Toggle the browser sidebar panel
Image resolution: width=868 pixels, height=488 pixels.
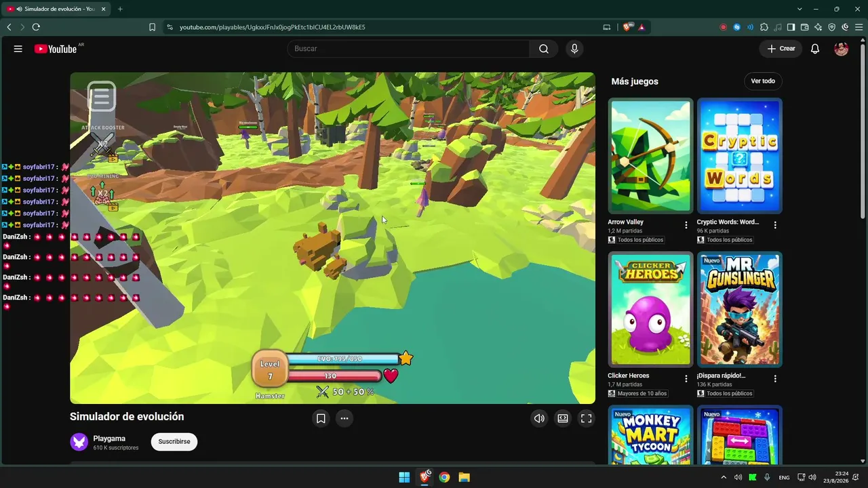click(x=791, y=27)
